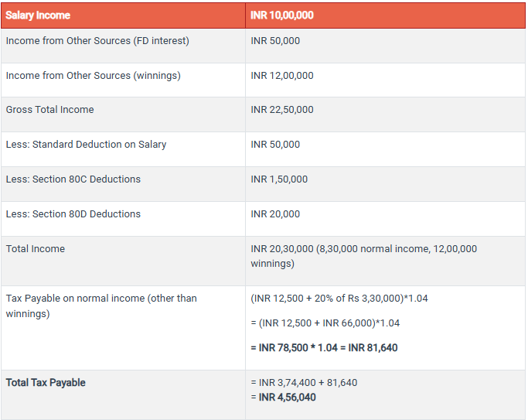The width and height of the screenshot is (528, 420).
Task: Click the INR 22,50,000 gross total value
Action: click(282, 110)
